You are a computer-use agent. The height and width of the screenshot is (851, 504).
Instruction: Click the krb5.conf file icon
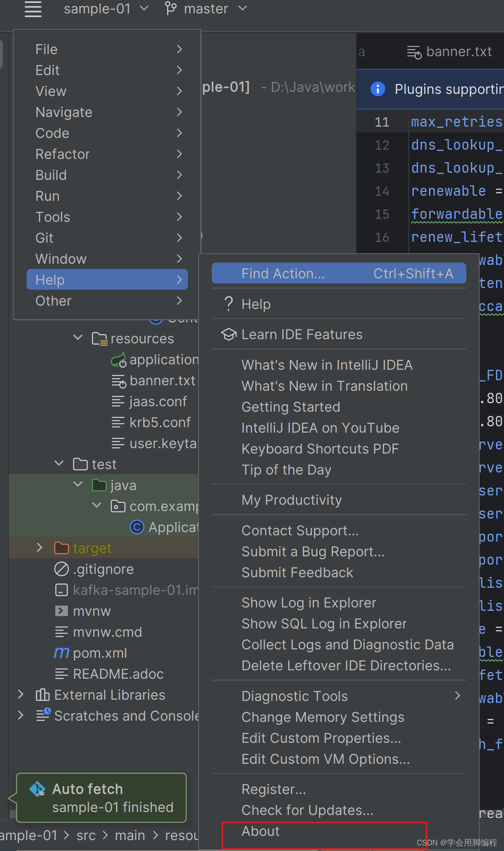118,423
